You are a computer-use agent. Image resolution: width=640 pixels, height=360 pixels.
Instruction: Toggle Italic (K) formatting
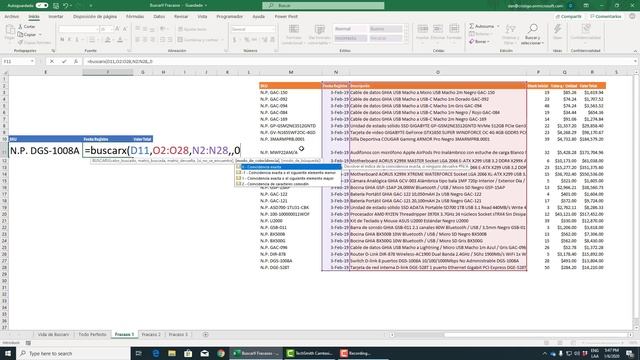coord(69,40)
